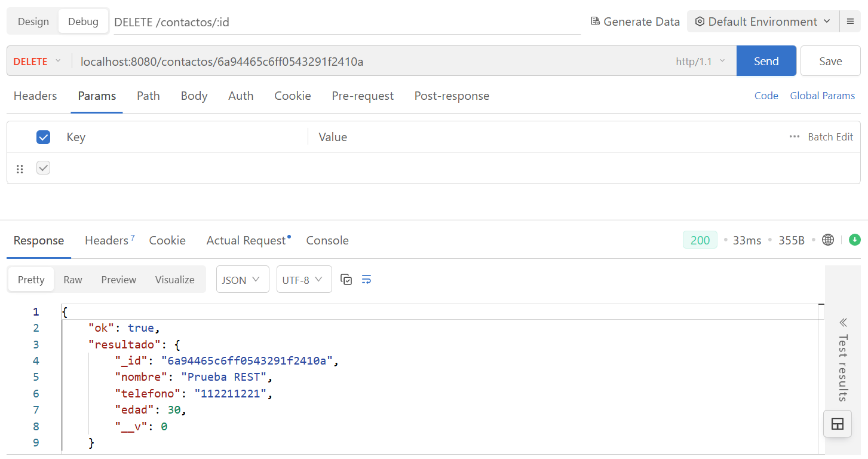Viewport: 868px width, 459px height.
Task: Click the Batch Edit ellipsis icon
Action: click(794, 137)
